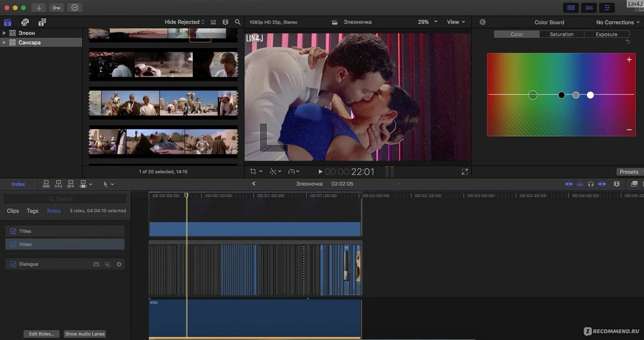The image size is (644, 340).
Task: Go back from Color Board
Action: [482, 22]
